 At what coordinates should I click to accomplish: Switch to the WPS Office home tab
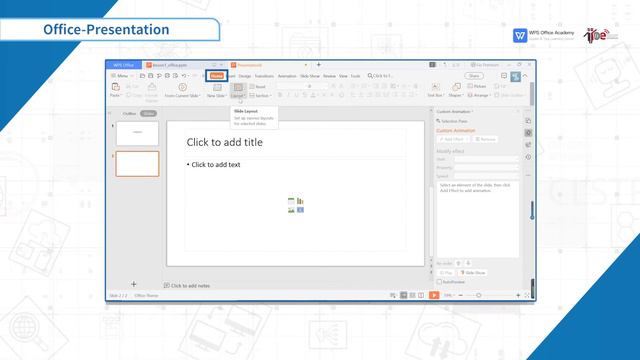coord(124,65)
